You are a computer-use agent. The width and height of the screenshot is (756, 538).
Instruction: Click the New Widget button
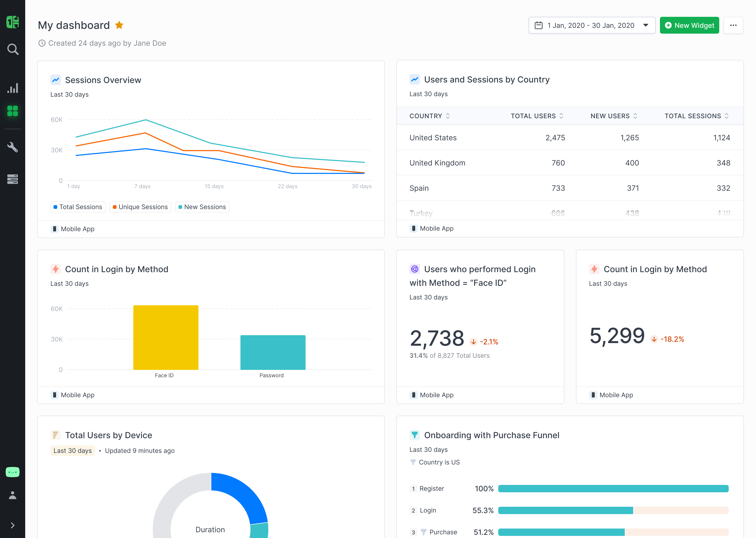(689, 25)
